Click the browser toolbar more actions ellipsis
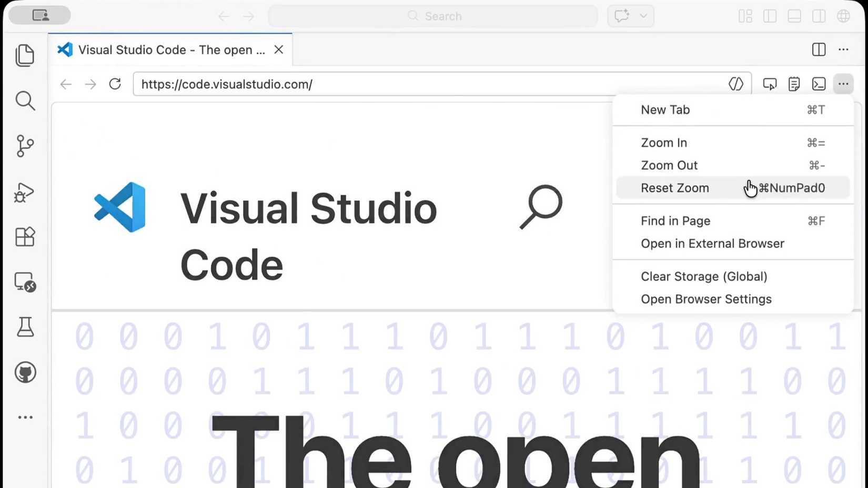The width and height of the screenshot is (868, 488). tap(843, 84)
